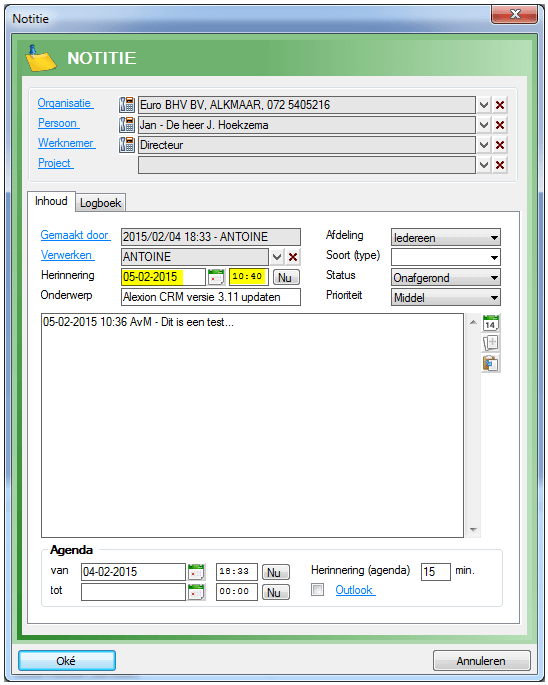Set the Herinnering time with Nu button
The image size is (548, 685).
point(286,277)
